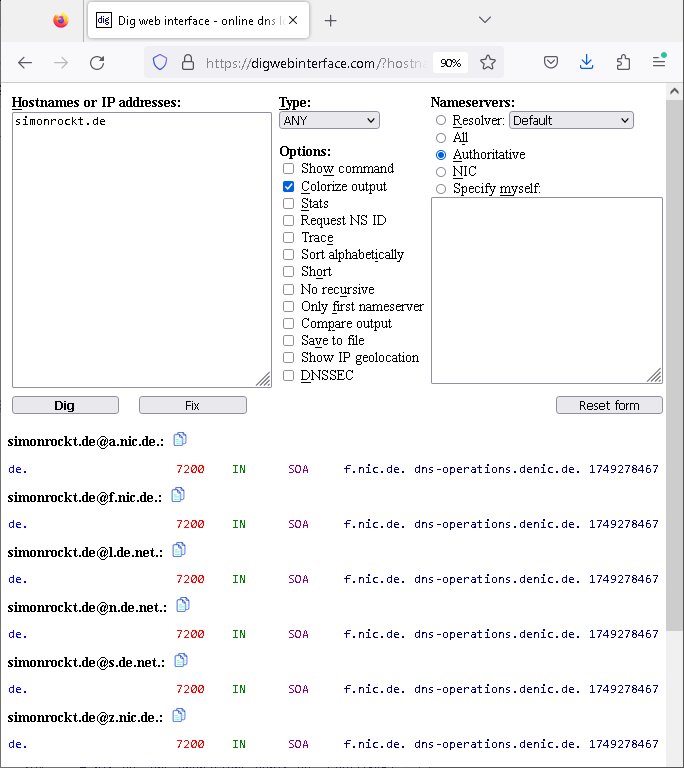684x768 pixels.
Task: Expand the Resolver Default dropdown
Action: (x=571, y=120)
